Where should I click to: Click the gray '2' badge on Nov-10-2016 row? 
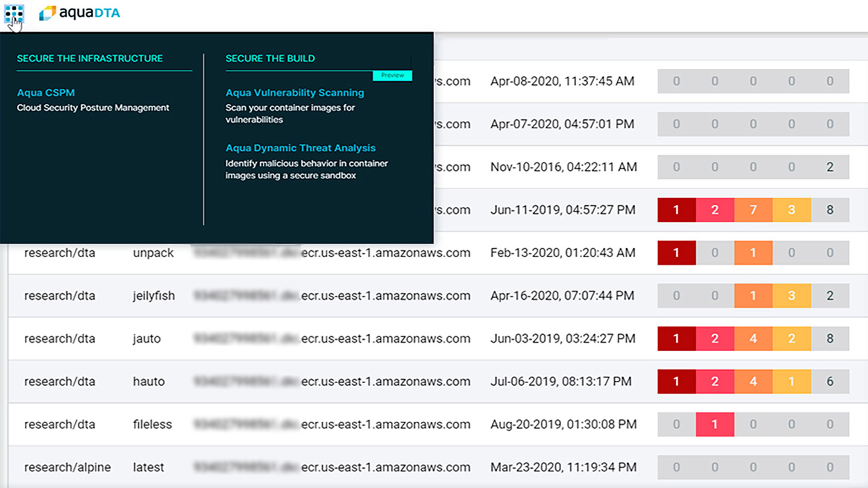pyautogui.click(x=830, y=167)
